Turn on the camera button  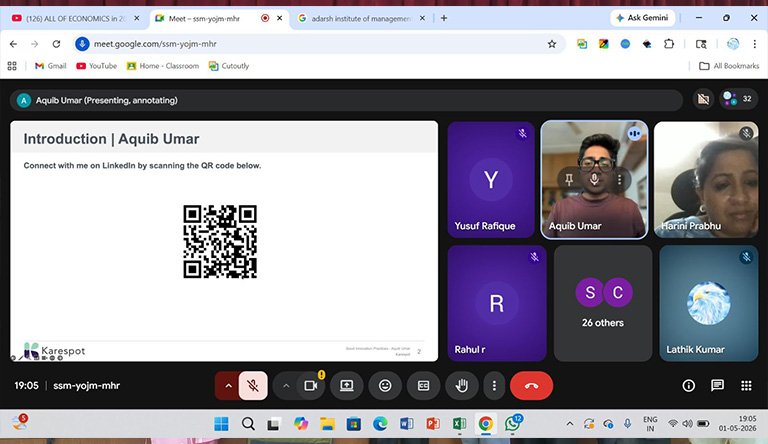(x=311, y=386)
